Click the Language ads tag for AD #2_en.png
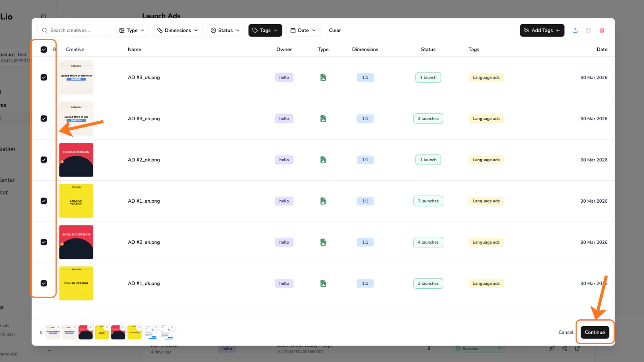 (x=486, y=242)
